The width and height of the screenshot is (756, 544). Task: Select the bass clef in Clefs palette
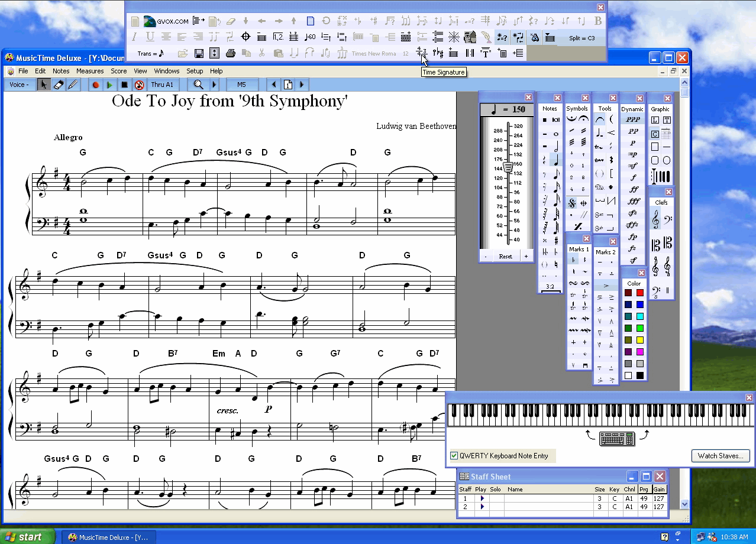click(x=668, y=220)
